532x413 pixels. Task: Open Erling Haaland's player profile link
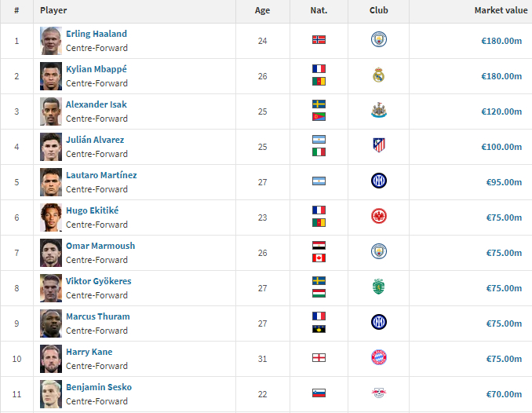click(x=97, y=34)
